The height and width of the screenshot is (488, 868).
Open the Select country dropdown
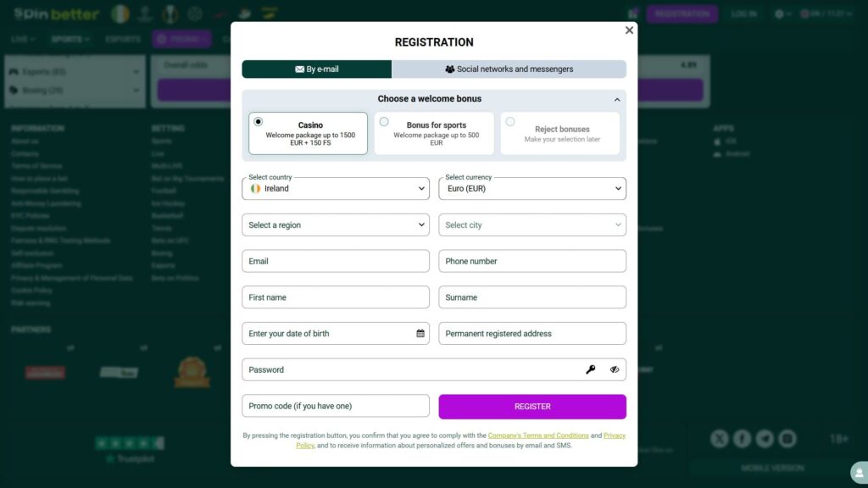pyautogui.click(x=334, y=188)
